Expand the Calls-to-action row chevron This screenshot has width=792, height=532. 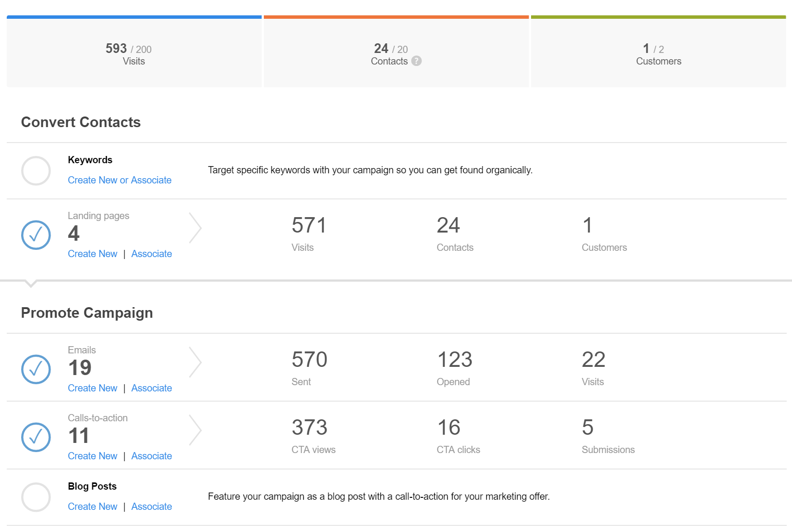click(195, 429)
